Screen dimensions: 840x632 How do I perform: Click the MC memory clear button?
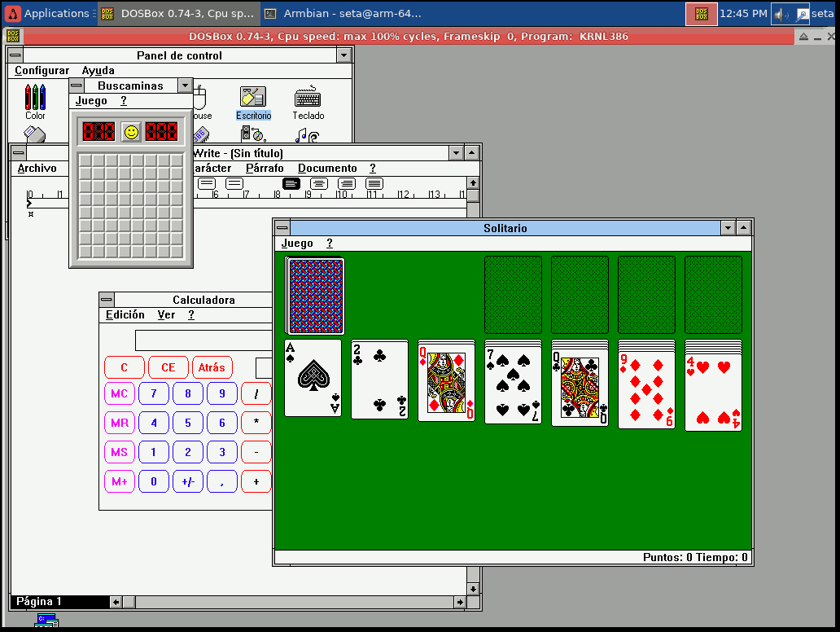click(x=119, y=393)
